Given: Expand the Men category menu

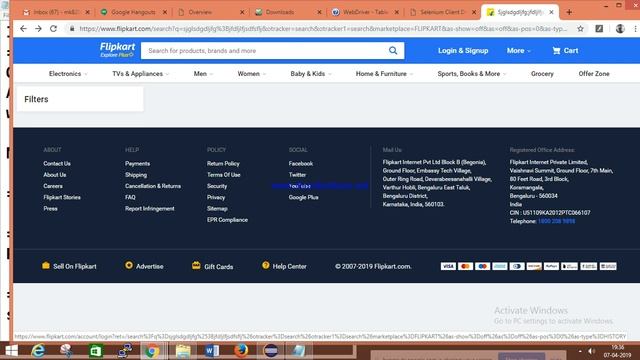Looking at the screenshot, I should coord(203,74).
